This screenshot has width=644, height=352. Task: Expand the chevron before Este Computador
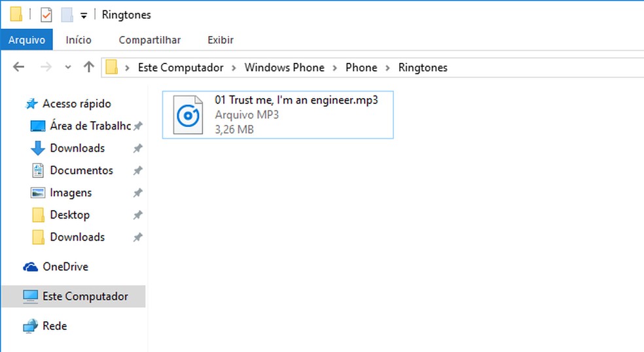[128, 68]
